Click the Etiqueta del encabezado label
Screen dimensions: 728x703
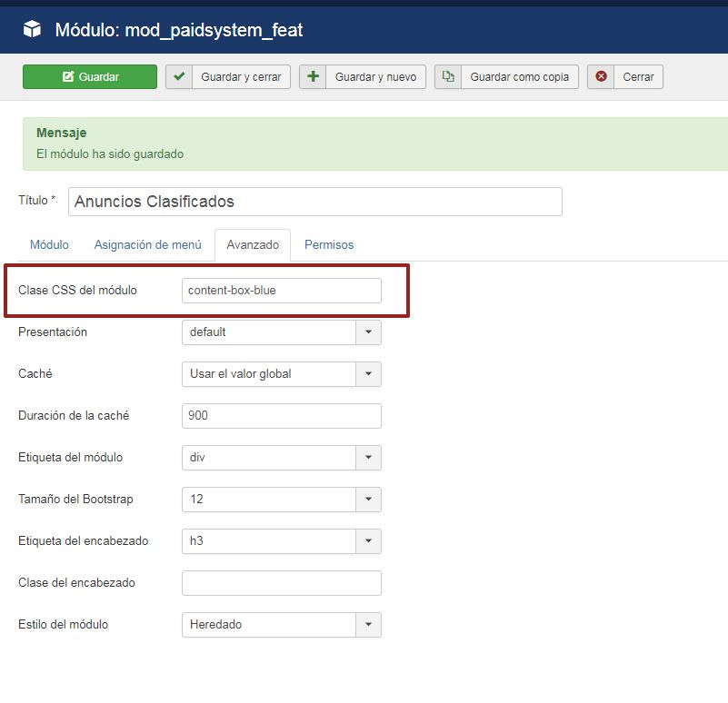click(x=83, y=540)
